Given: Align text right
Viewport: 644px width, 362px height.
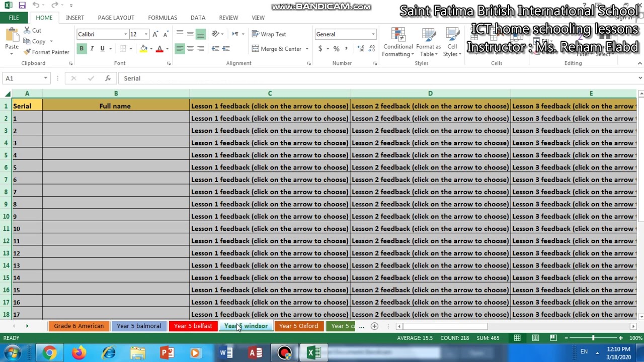Looking at the screenshot, I should pos(201,49).
